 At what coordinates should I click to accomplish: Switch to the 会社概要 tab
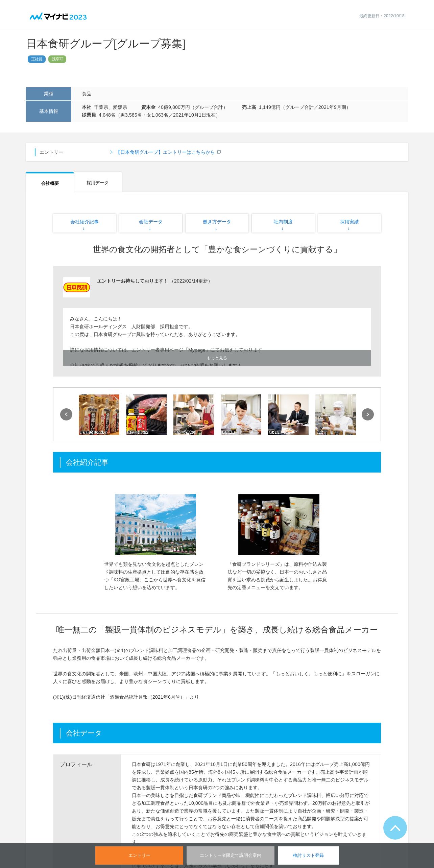(x=50, y=183)
